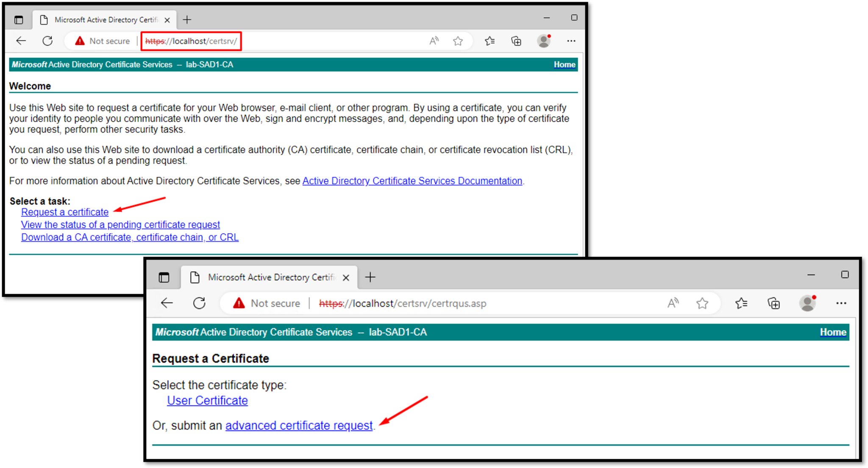Open the Favorites list

click(x=490, y=41)
